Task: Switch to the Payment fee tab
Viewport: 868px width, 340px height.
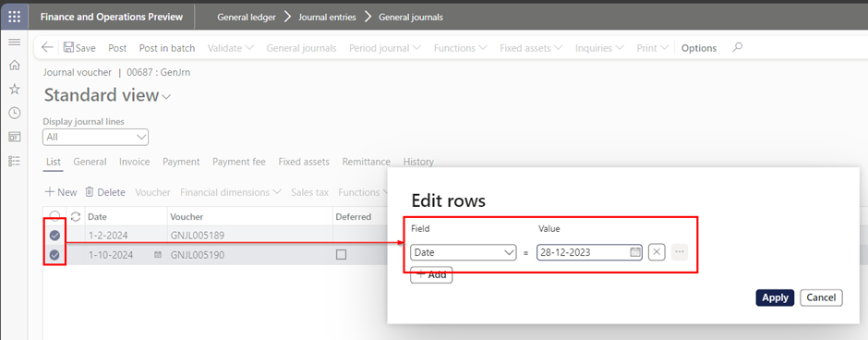Action: click(x=239, y=162)
